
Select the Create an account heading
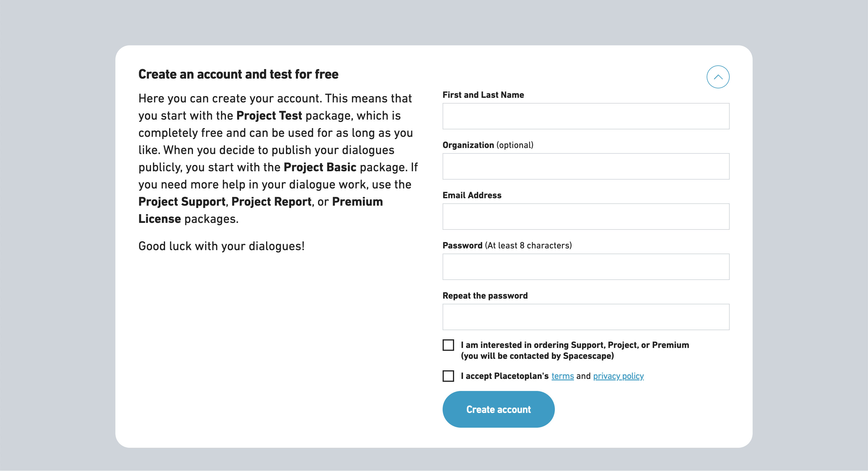click(x=239, y=74)
